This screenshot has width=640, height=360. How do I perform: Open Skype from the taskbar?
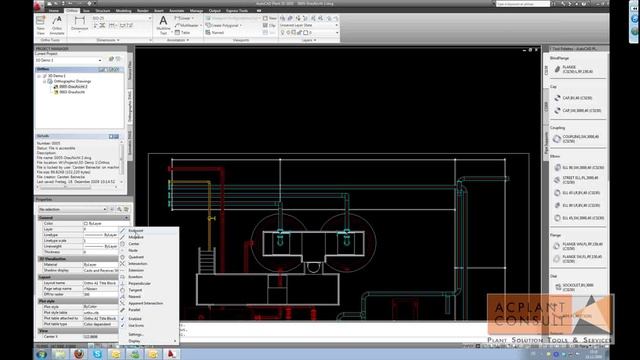pyautogui.click(x=97, y=354)
